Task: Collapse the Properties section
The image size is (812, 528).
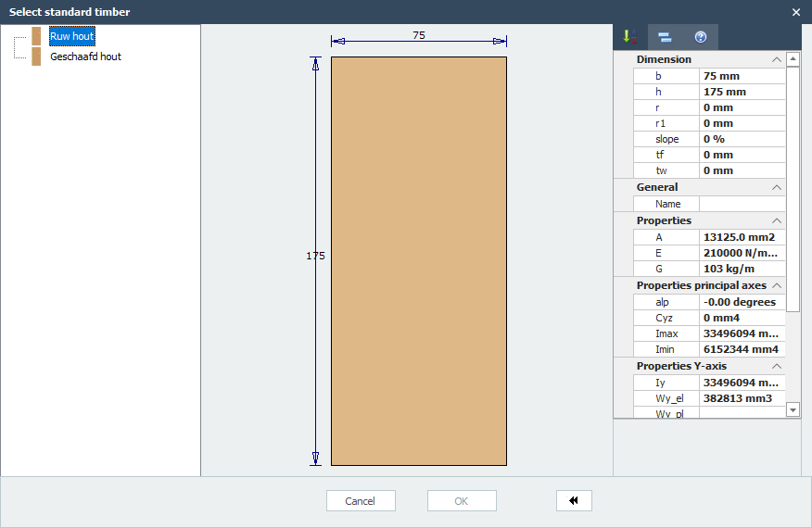Action: point(776,221)
